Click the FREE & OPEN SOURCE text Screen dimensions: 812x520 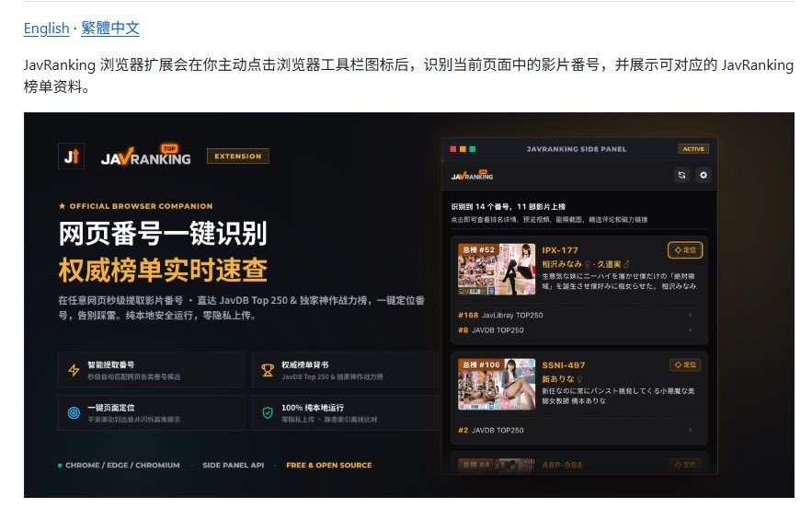coord(329,465)
